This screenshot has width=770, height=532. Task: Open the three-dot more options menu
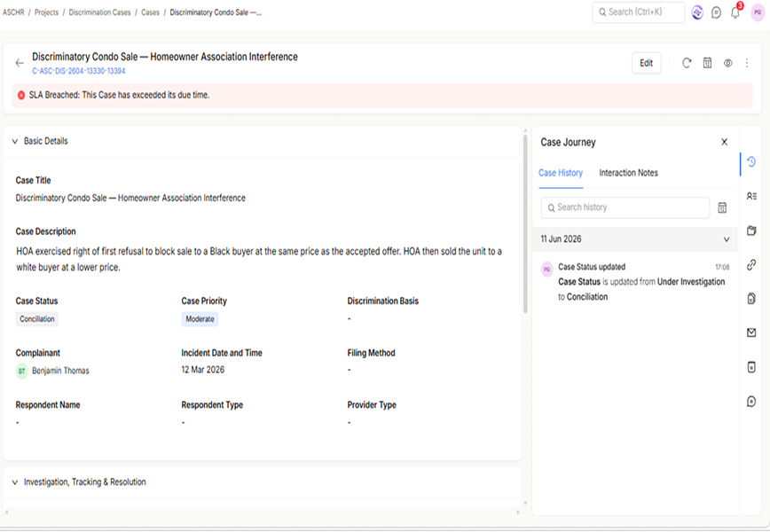click(x=747, y=63)
